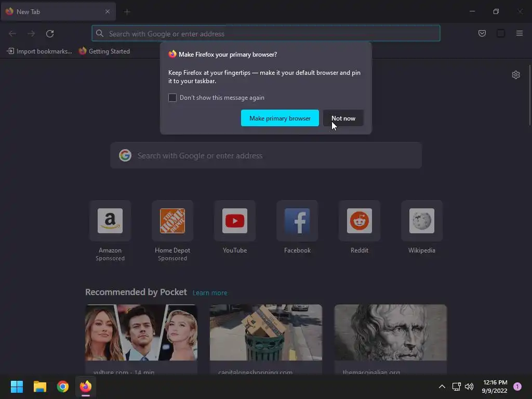Click Learn more beside Recommended by Pocket
Image resolution: width=532 pixels, height=399 pixels.
click(210, 292)
